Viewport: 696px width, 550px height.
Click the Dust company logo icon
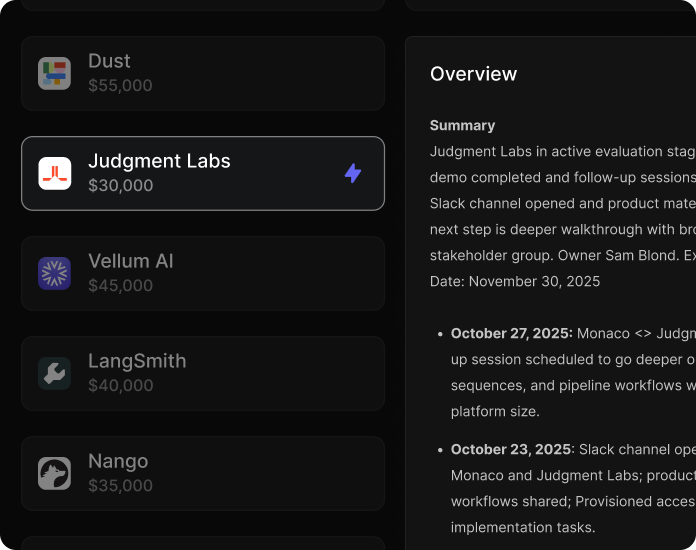54,73
